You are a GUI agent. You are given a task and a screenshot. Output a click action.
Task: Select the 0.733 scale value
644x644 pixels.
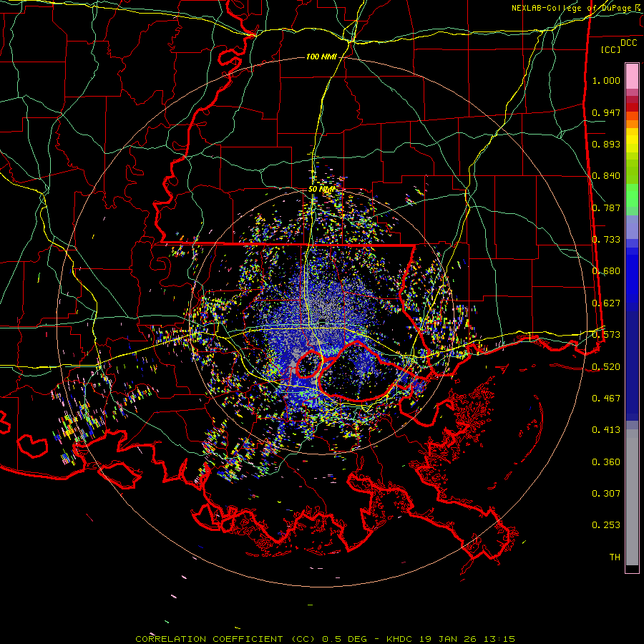606,240
